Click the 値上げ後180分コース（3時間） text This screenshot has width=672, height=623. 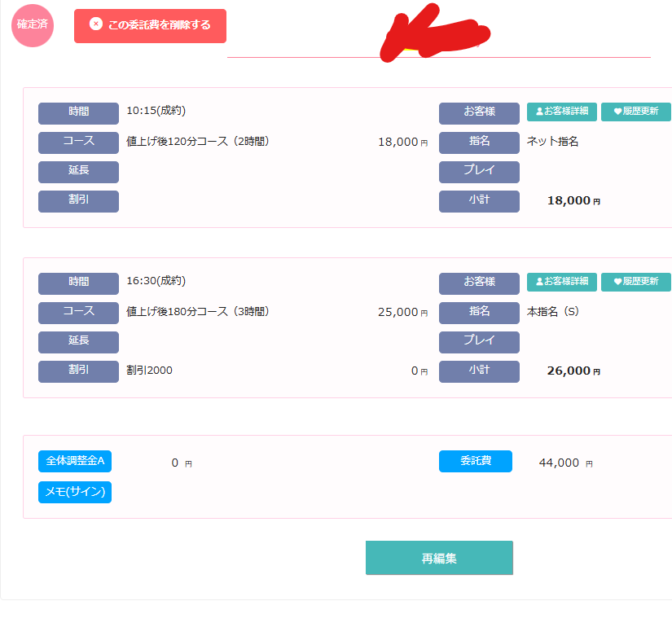(198, 312)
